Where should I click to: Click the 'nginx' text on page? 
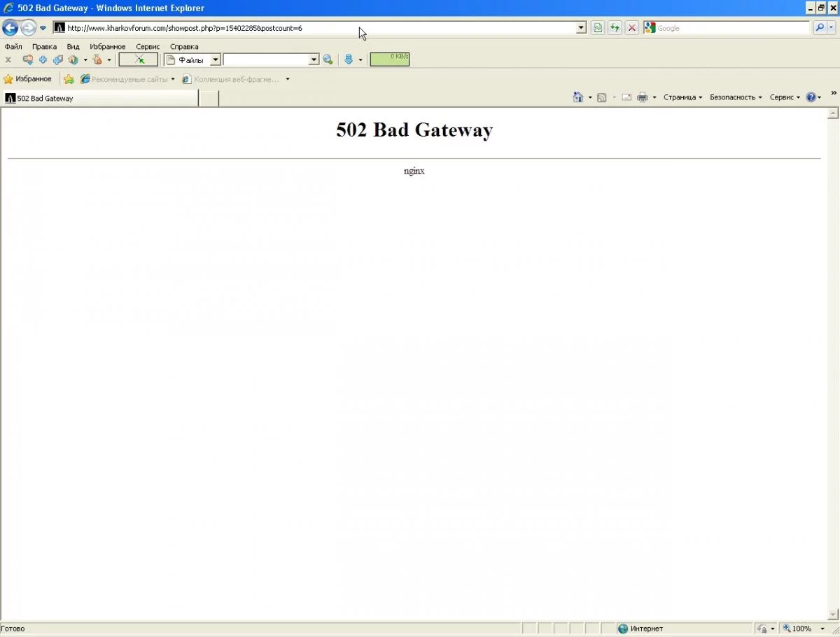(414, 171)
